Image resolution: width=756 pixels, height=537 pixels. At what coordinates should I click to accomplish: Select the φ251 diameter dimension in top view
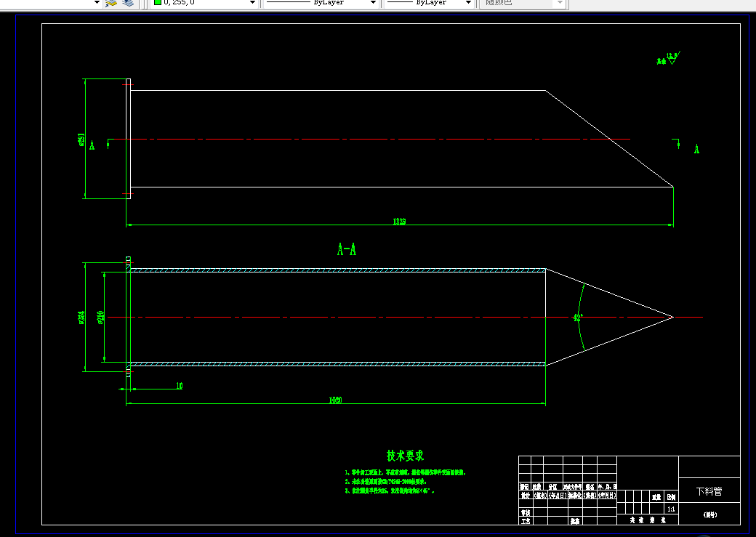coord(81,140)
